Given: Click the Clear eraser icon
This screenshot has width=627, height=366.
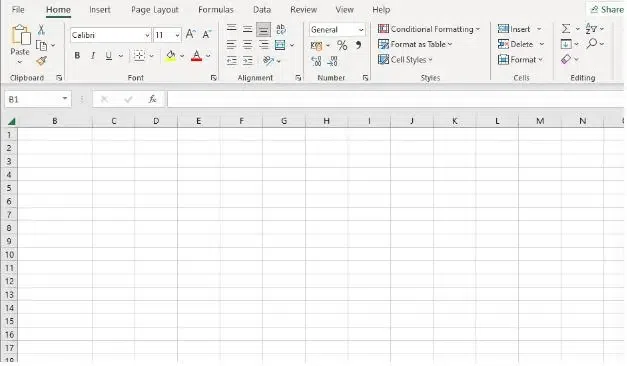Looking at the screenshot, I should click(x=566, y=60).
